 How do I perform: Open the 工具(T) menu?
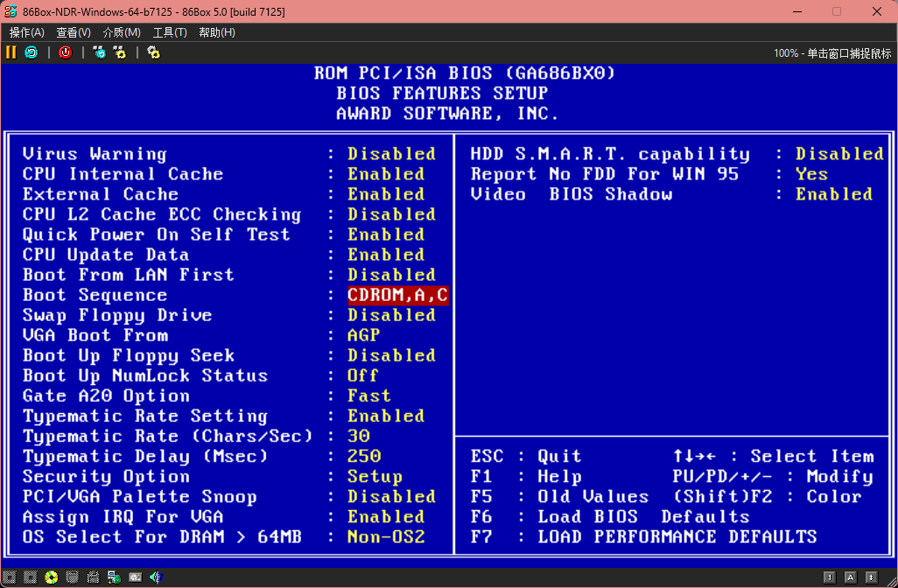coord(170,32)
